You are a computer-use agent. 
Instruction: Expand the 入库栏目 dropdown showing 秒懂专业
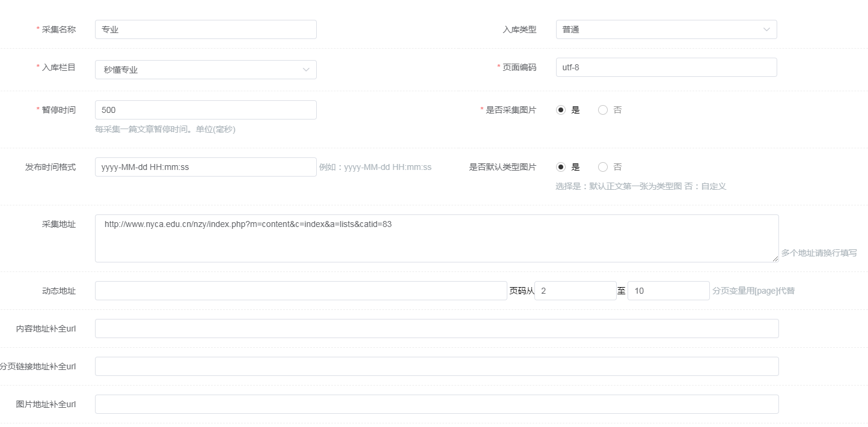coord(206,70)
